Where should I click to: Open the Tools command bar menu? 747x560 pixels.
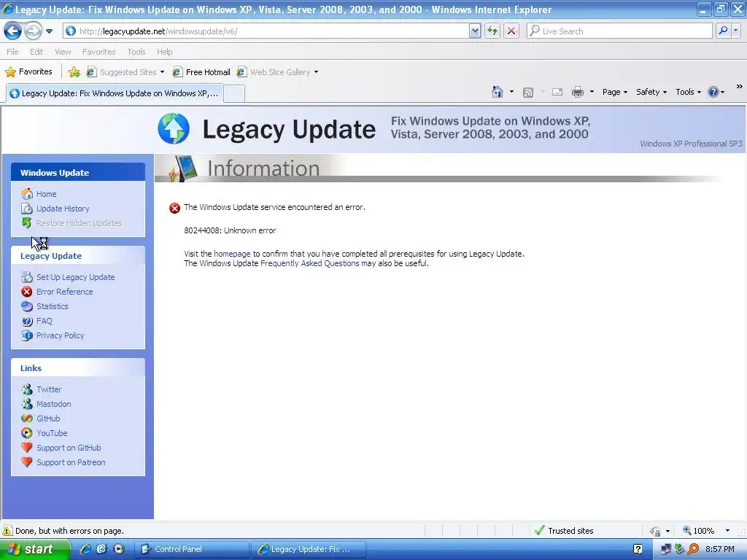click(688, 92)
